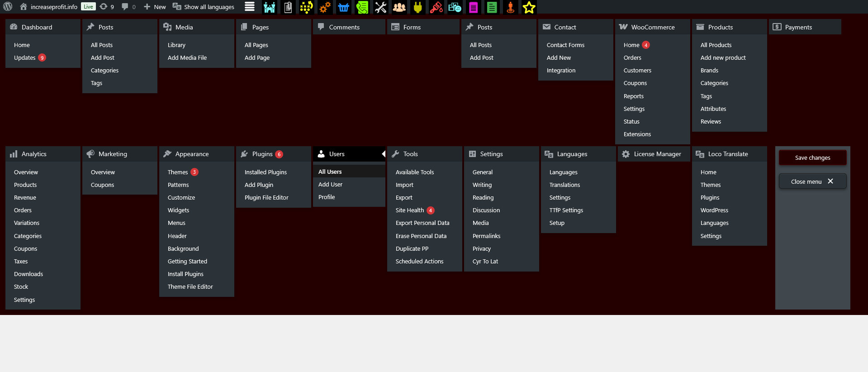Click the group of users icon
Viewport: 868px width, 372px height.
[399, 7]
